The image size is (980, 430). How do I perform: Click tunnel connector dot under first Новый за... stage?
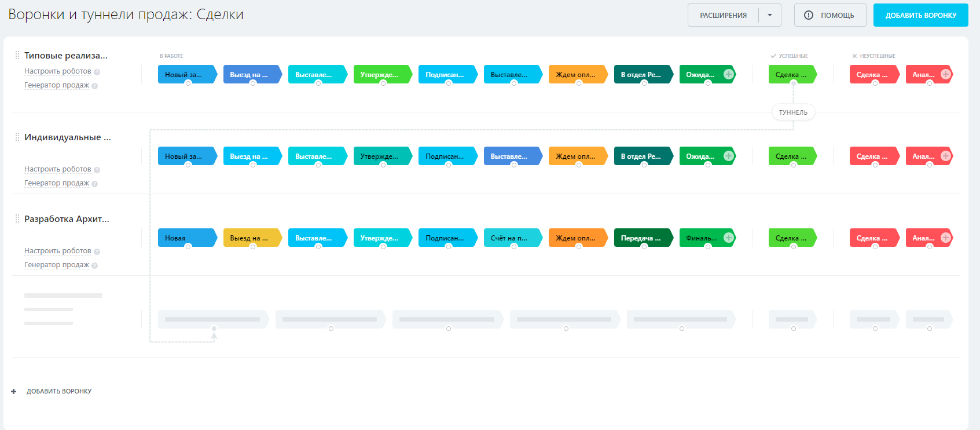188,83
